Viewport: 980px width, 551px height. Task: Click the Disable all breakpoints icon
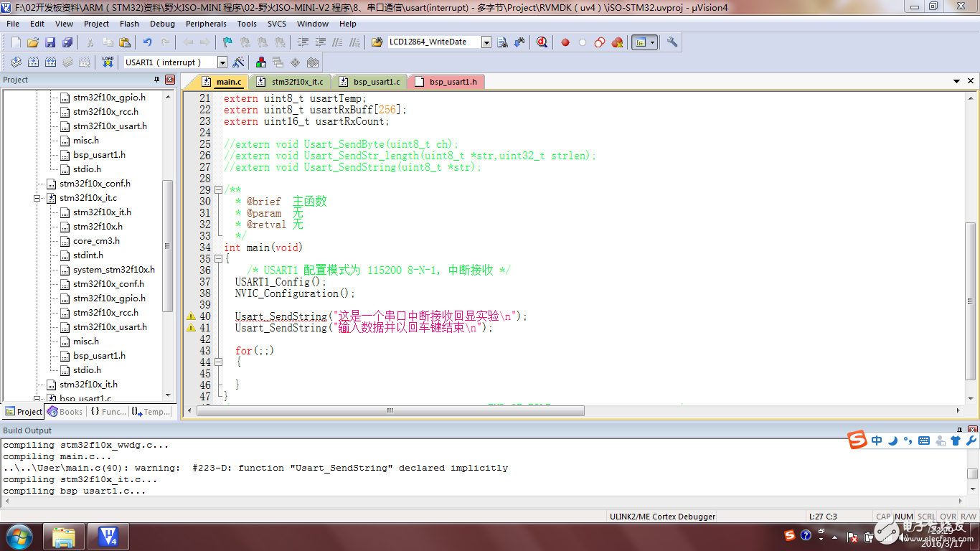tap(600, 42)
